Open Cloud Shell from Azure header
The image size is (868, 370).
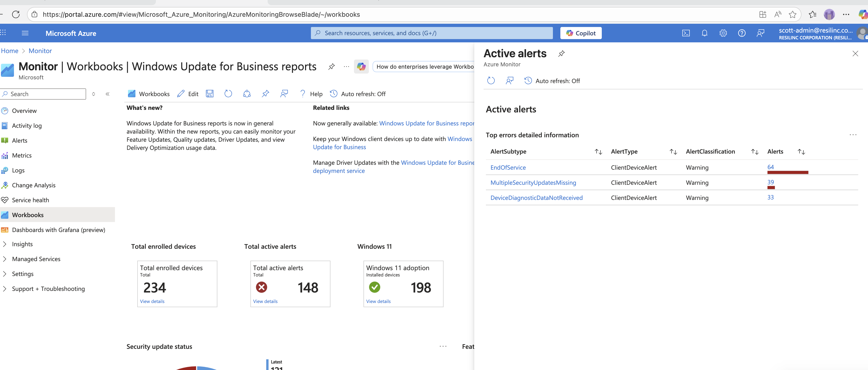coord(686,33)
